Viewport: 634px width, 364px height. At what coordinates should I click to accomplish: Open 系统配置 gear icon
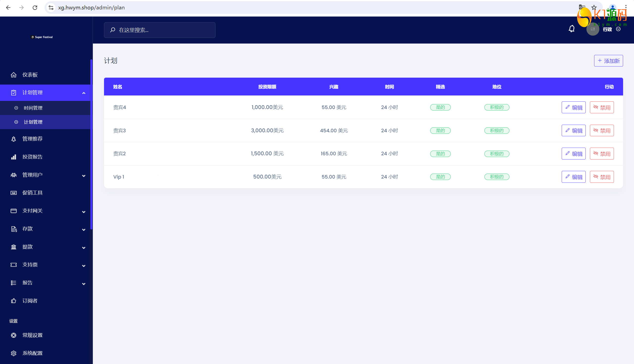click(x=14, y=353)
